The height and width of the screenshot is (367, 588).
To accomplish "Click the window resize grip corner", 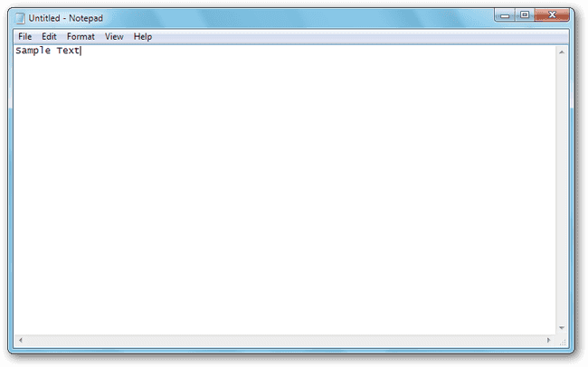I will pyautogui.click(x=563, y=342).
